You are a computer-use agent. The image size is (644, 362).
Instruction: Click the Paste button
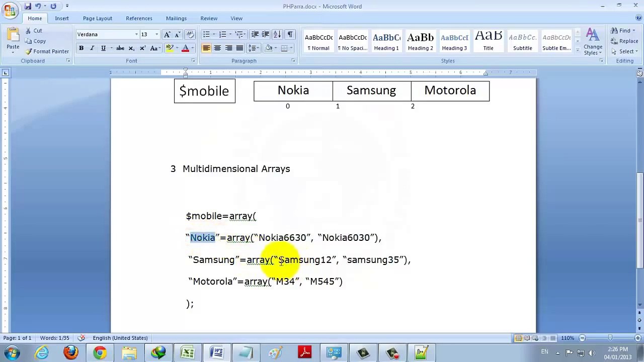13,39
